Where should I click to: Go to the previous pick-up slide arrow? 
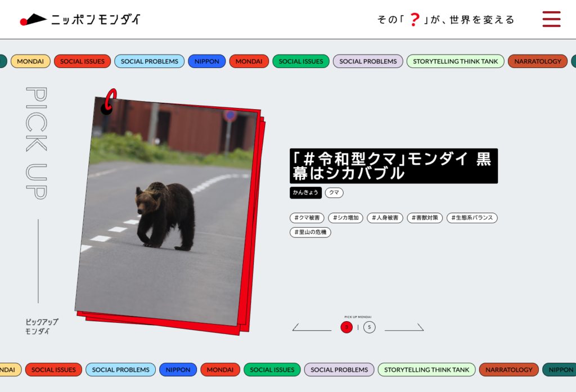pyautogui.click(x=311, y=327)
